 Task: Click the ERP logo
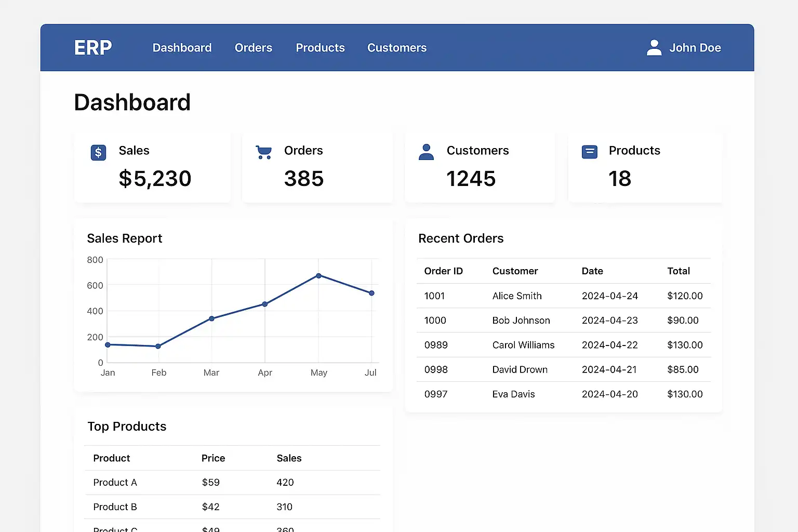click(x=93, y=48)
